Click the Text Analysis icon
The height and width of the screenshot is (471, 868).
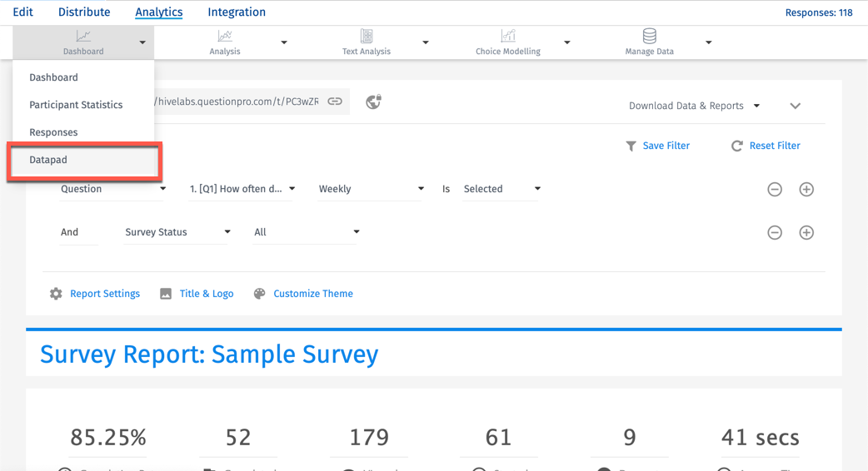366,36
